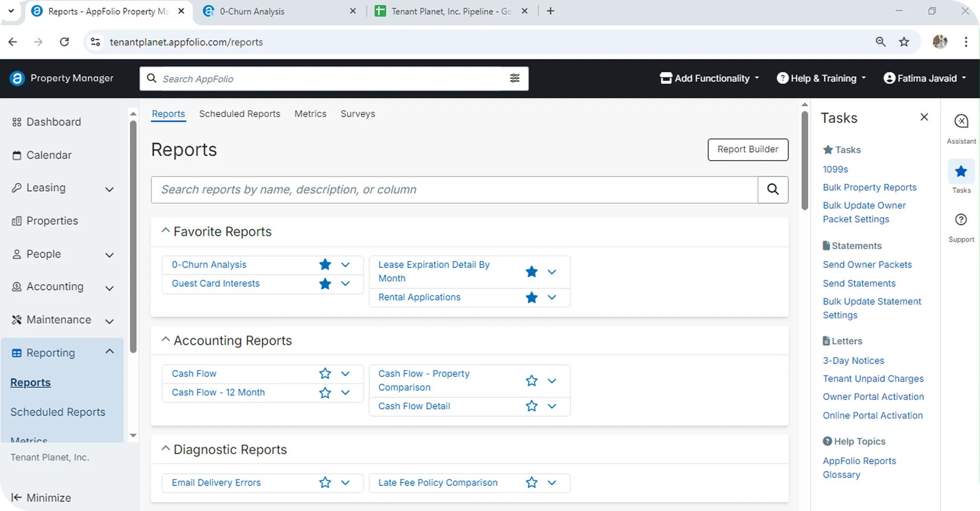The height and width of the screenshot is (511, 980).
Task: Unfavorite the 0-Churn Analysis report star
Action: (325, 265)
